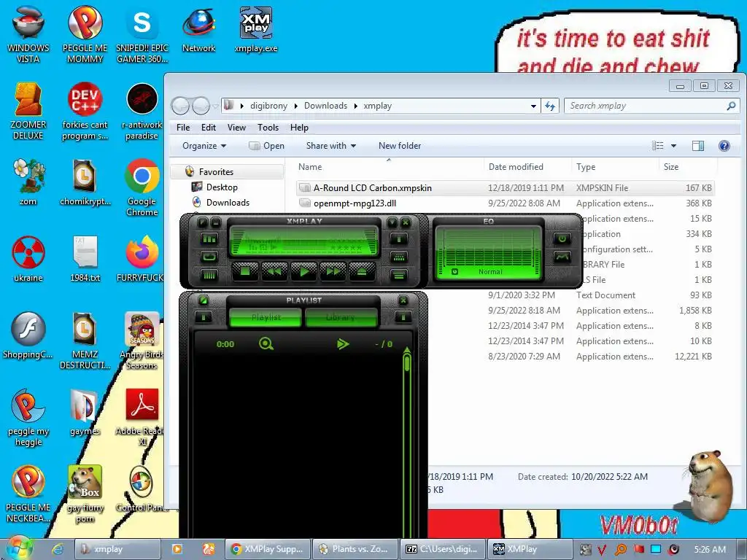Click the dotted-grid button right of XMPlay display
The width and height of the screenshot is (747, 560).
coord(399,257)
